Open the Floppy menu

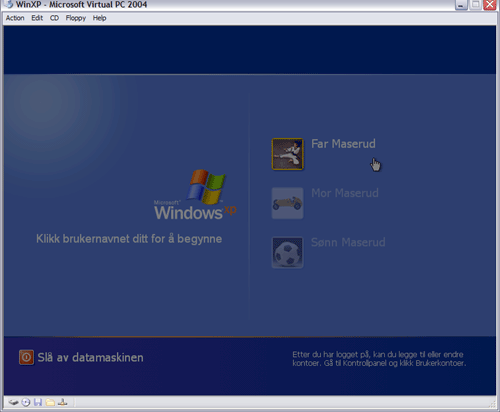point(76,18)
